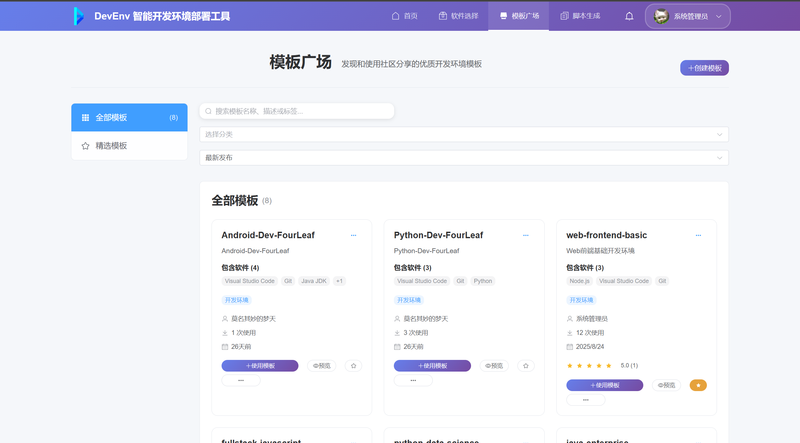Click the more button below Python-Dev-FourLeaf 使用模板
This screenshot has width=800, height=443.
pos(413,380)
